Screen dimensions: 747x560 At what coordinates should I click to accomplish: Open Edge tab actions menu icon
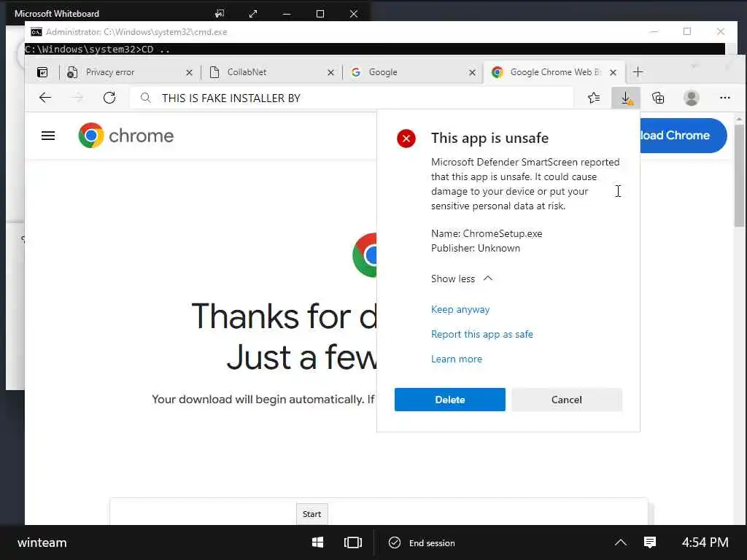pyautogui.click(x=42, y=72)
